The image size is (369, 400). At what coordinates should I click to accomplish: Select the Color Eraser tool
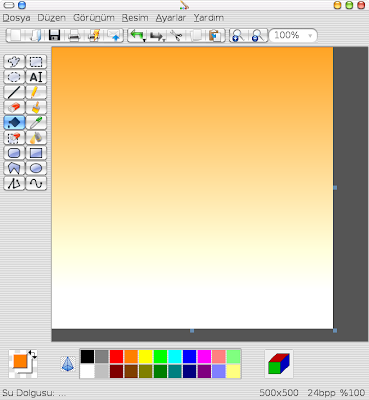[14, 138]
